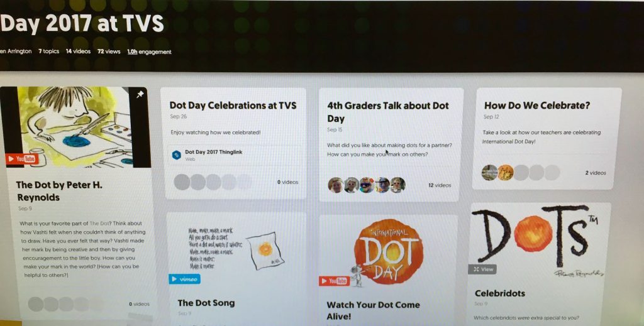Screen dimensions: 644x326
Task: Open 4th Graders Talk about Dot Day topic
Action: pos(387,112)
